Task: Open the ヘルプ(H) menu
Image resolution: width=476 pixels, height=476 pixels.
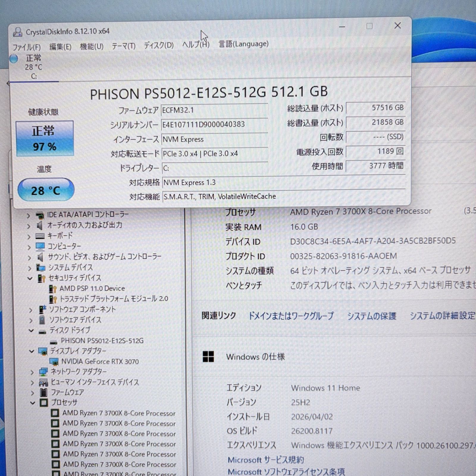Action: click(196, 45)
